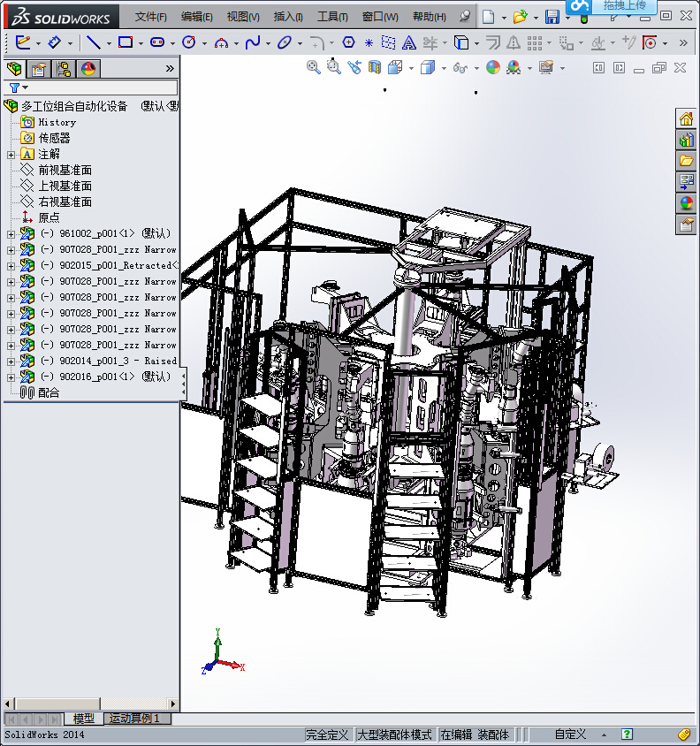Select the Sketch tool icon
This screenshot has width=700, height=746.
(x=22, y=42)
